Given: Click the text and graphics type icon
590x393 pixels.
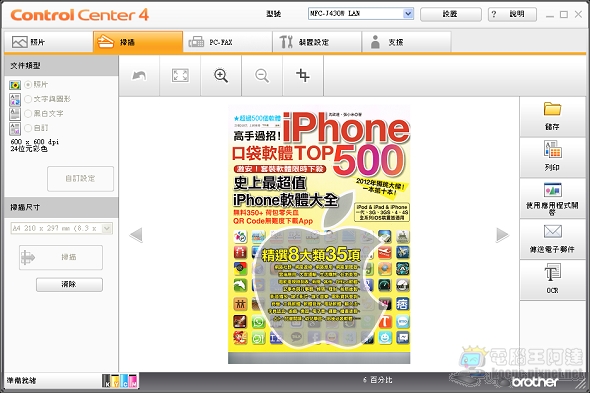Looking at the screenshot, I should click(15, 99).
